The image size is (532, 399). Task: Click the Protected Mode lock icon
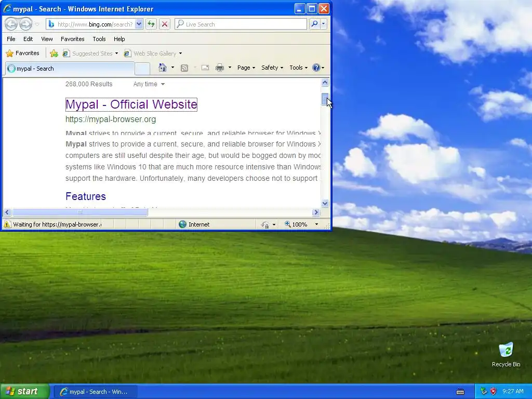click(265, 224)
